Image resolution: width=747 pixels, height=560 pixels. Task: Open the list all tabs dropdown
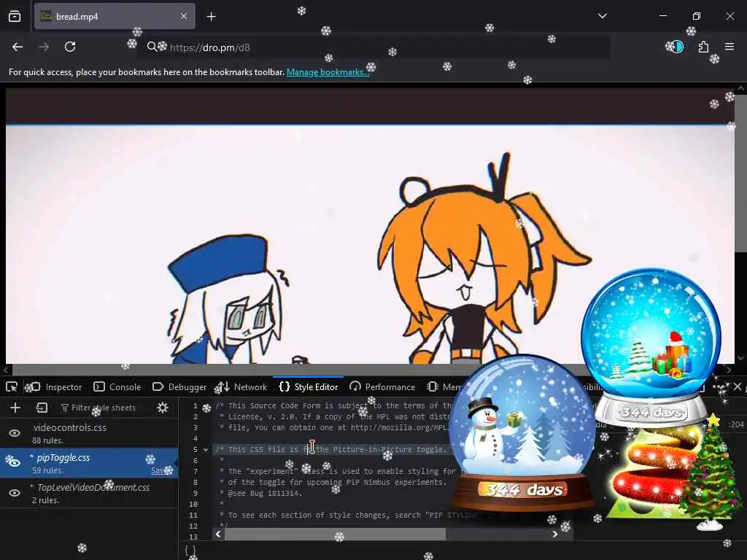[603, 16]
